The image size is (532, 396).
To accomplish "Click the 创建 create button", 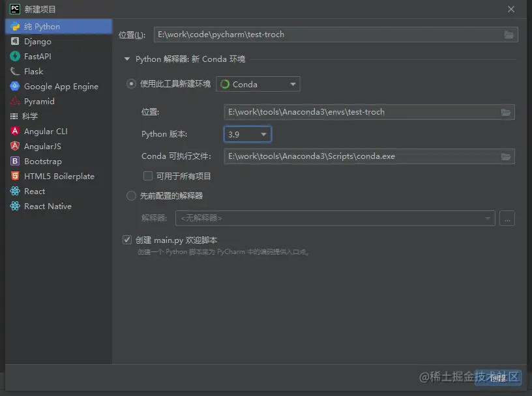I will [x=497, y=377].
